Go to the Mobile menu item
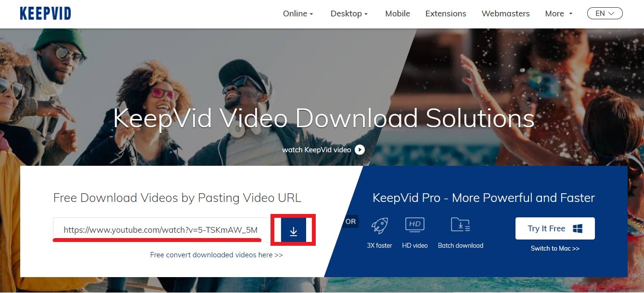 click(398, 13)
